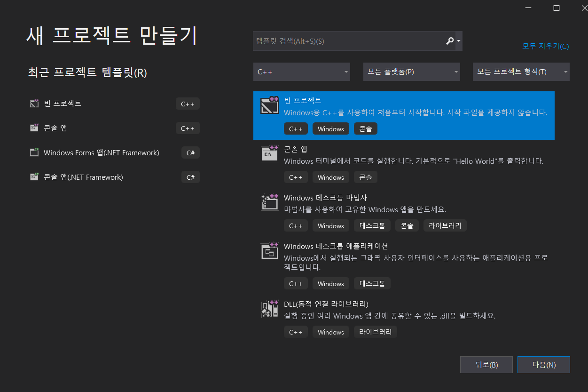Click the 콘솔 앱 template icon in results
The image size is (588, 392).
pos(270,153)
